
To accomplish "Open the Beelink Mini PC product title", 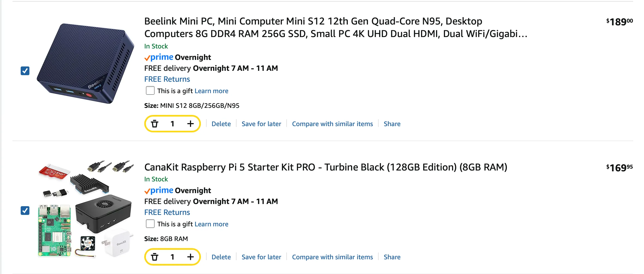I will point(313,27).
